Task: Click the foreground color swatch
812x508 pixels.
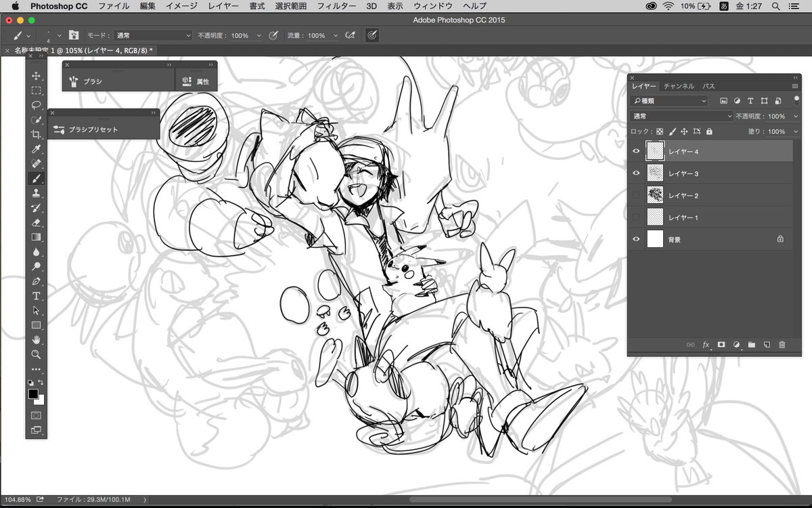Action: click(x=33, y=394)
